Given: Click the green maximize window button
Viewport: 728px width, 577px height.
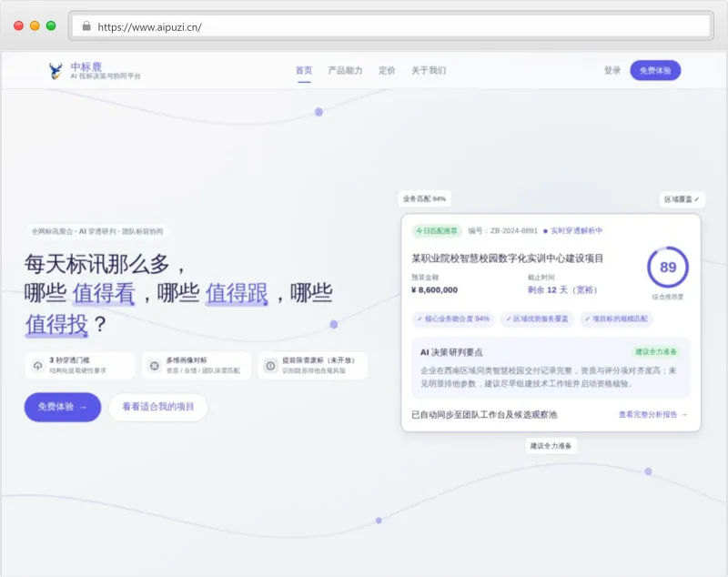Looking at the screenshot, I should (x=51, y=26).
